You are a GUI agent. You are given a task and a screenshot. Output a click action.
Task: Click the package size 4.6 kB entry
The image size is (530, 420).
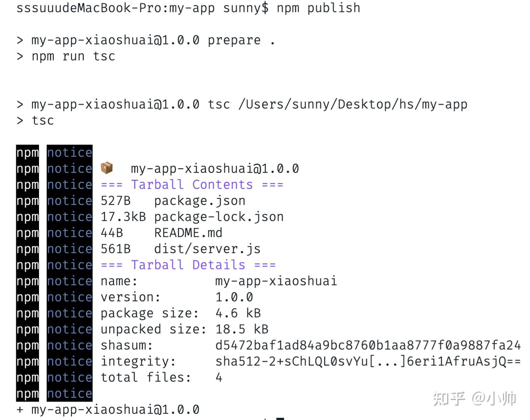(x=238, y=313)
